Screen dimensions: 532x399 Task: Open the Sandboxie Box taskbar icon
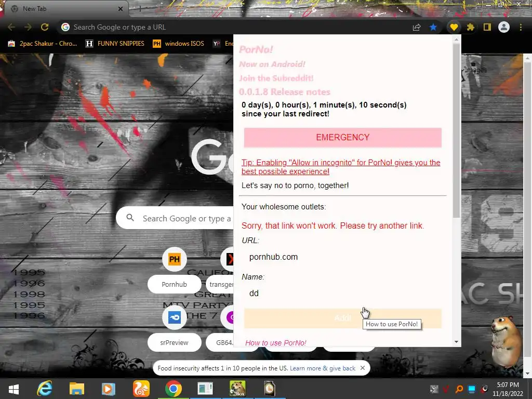click(x=237, y=389)
